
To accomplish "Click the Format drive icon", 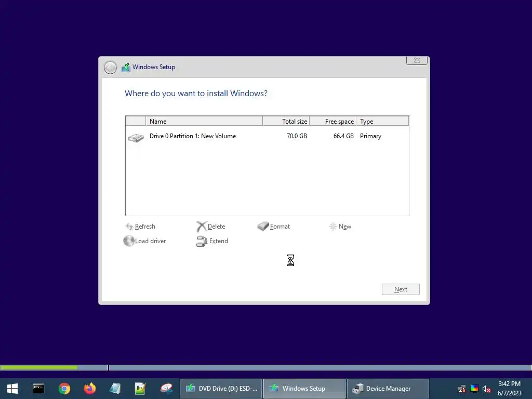I will 263,227.
